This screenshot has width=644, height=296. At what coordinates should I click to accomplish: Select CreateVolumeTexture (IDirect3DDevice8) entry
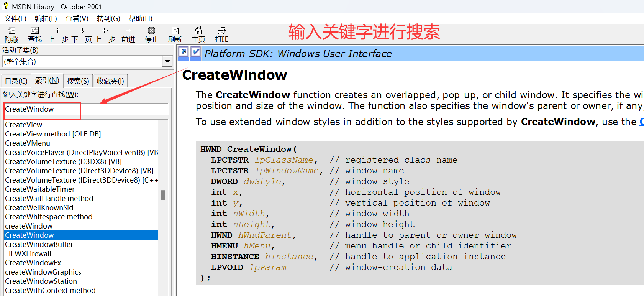pyautogui.click(x=81, y=180)
